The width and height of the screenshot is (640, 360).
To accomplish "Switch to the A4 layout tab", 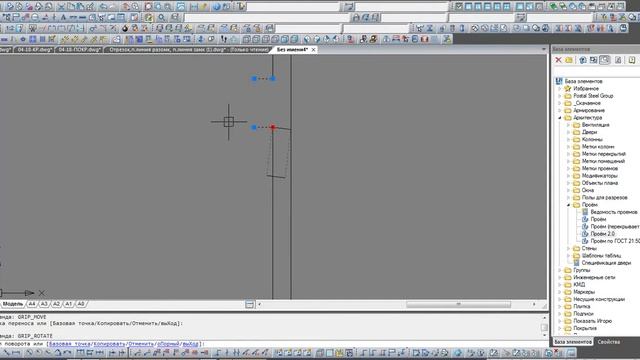I will (x=32, y=304).
